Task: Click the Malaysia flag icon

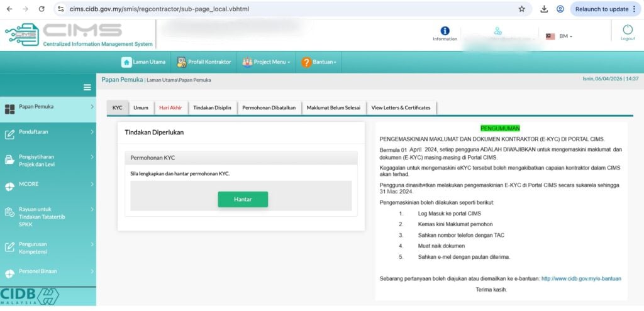Action: (550, 36)
